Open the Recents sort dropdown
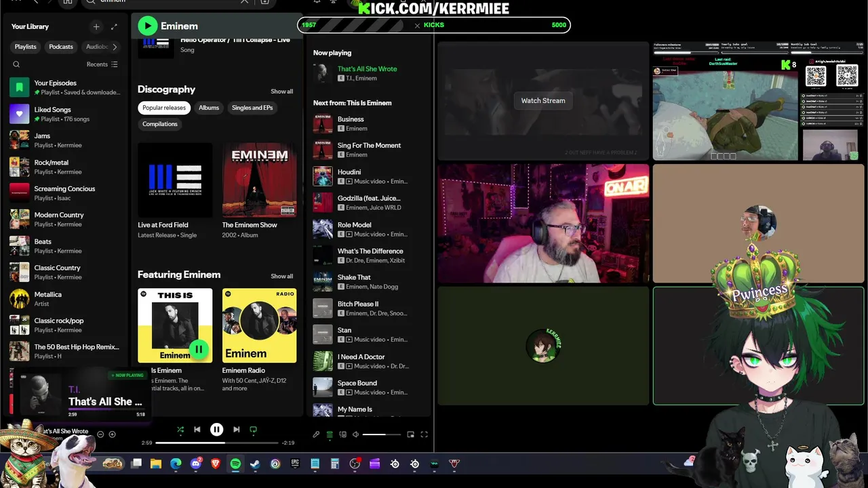 tap(102, 64)
